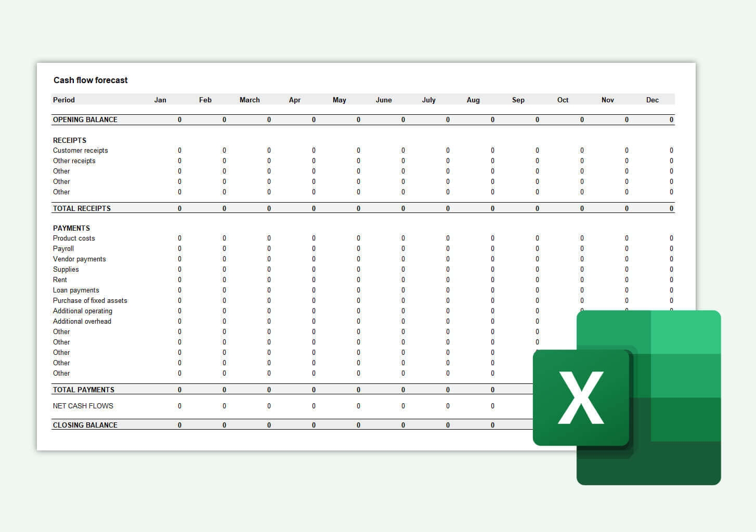Image resolution: width=756 pixels, height=532 pixels.
Task: Select the Dec column header
Action: (x=653, y=100)
